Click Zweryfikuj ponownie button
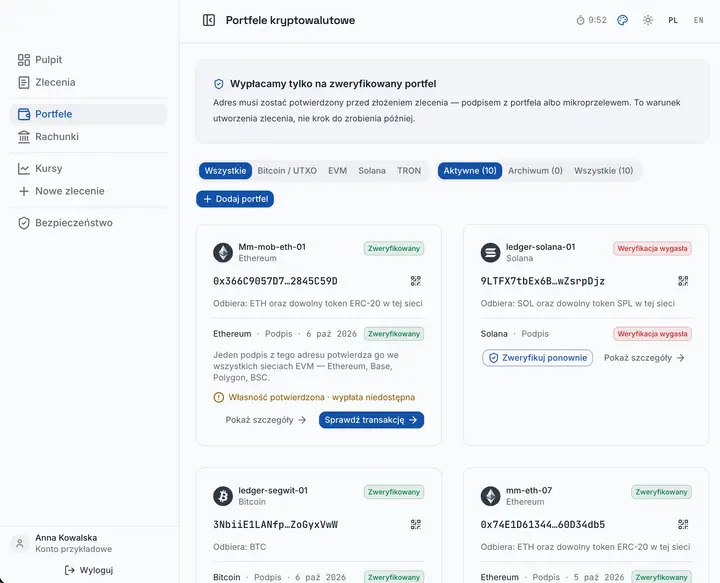Viewport: 720px width, 583px height. pyautogui.click(x=537, y=358)
